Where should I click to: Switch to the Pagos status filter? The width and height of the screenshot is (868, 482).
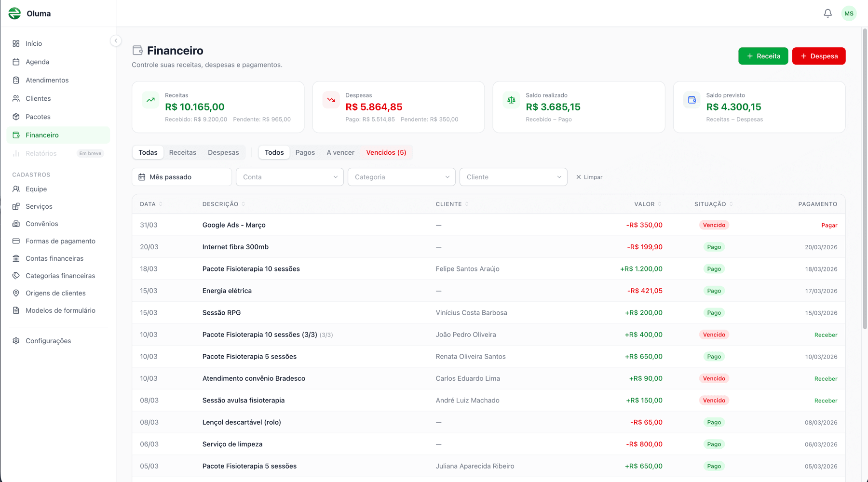tap(305, 152)
